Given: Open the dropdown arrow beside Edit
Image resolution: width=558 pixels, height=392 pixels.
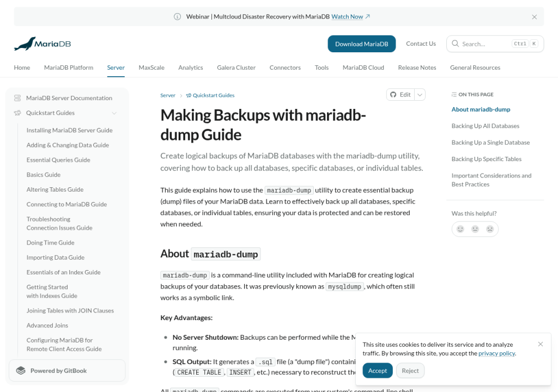Looking at the screenshot, I should click(420, 95).
